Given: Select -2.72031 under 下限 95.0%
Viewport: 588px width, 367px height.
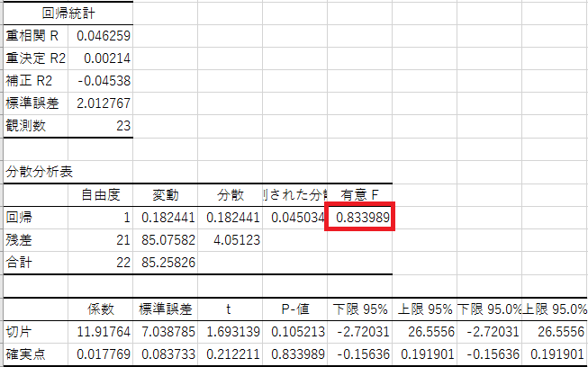Looking at the screenshot, I should point(489,332).
